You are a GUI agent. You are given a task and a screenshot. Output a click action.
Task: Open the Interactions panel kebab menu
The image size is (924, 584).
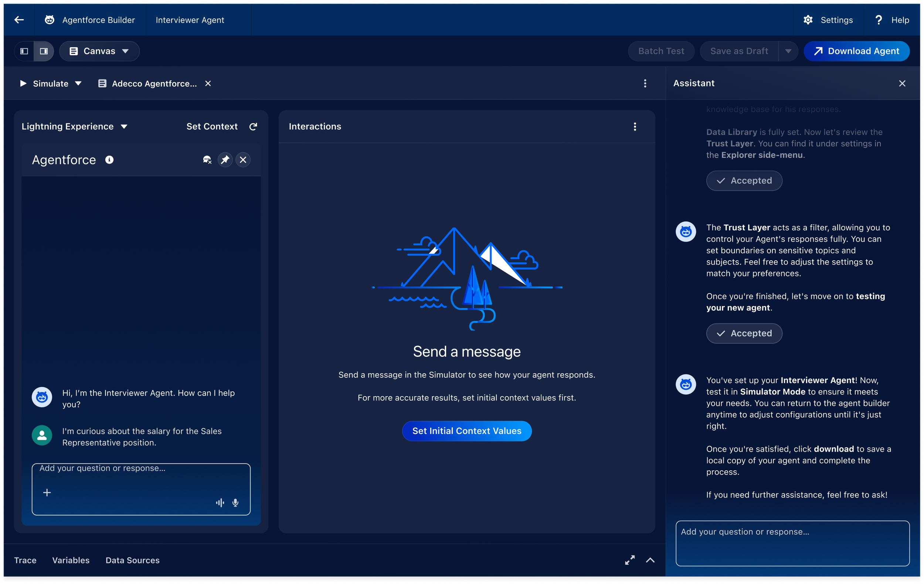pyautogui.click(x=635, y=127)
